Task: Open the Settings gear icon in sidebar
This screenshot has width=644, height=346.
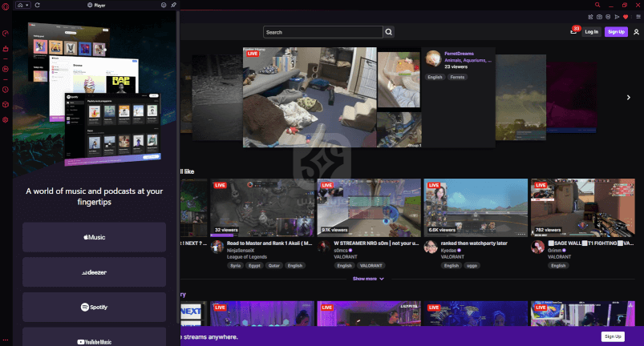Action: (x=6, y=119)
